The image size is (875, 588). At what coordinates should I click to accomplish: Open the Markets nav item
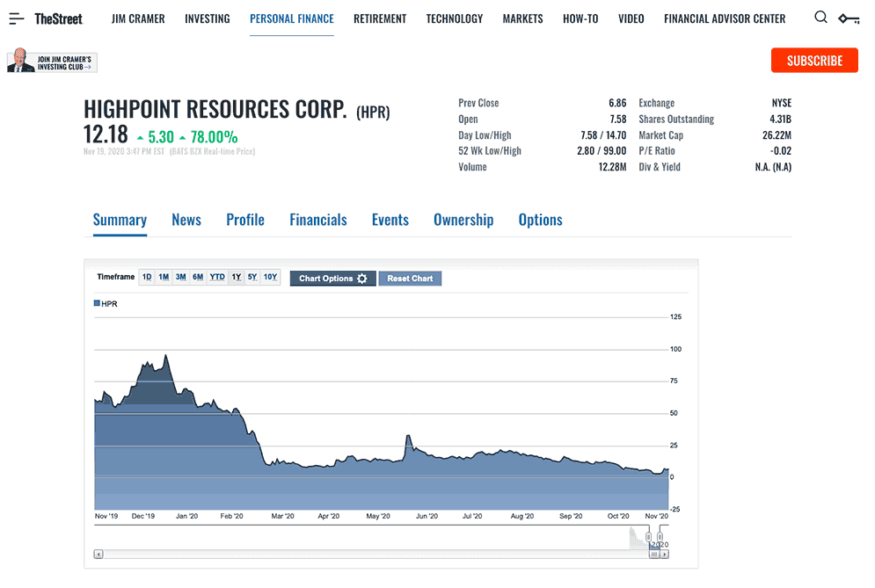coord(522,19)
